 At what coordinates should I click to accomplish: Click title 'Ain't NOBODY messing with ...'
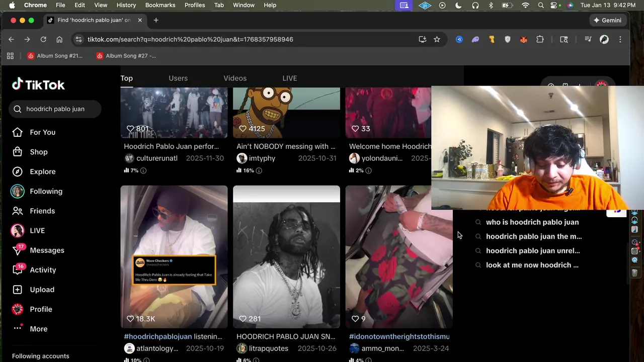[286, 146]
